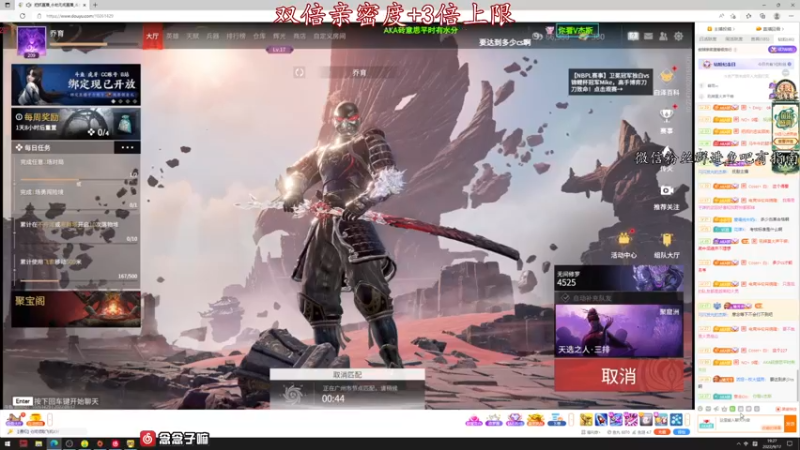This screenshot has width=800, height=450.
Task: Click the Lv.17 level badge
Action: pyautogui.click(x=279, y=50)
